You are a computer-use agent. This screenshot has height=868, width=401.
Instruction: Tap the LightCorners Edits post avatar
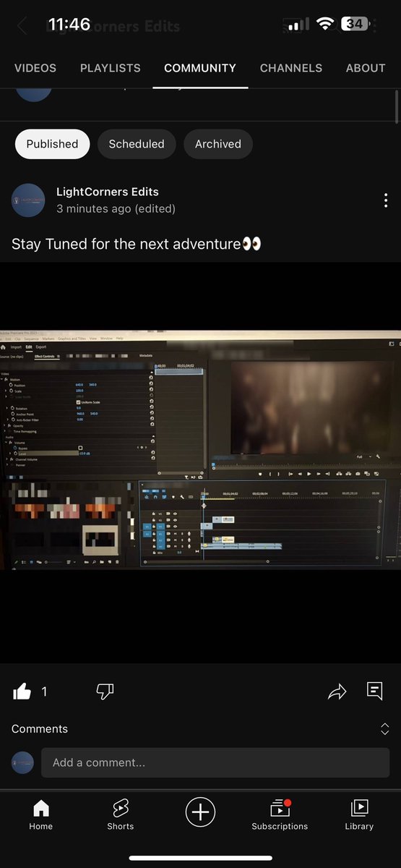coord(28,200)
